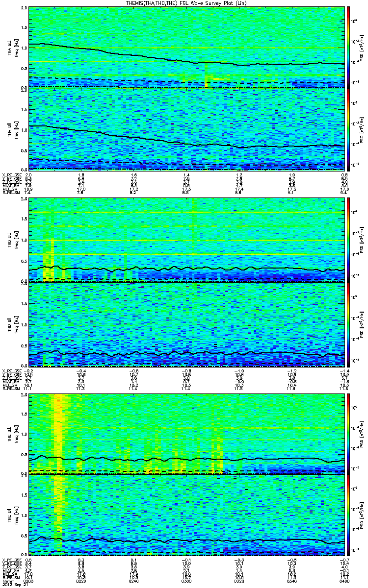This screenshot has width=368, height=588.
Task: Click the THD B-perpendicular PSD color bar
Action: [349, 239]
